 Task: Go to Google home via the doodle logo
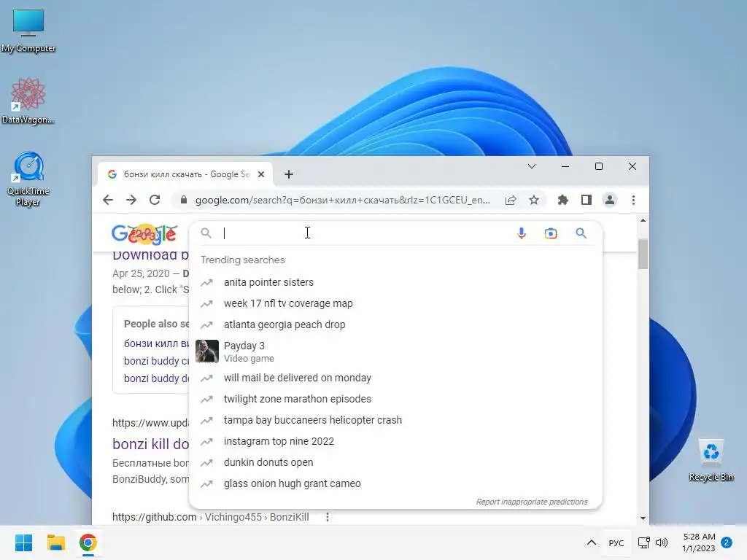[144, 234]
